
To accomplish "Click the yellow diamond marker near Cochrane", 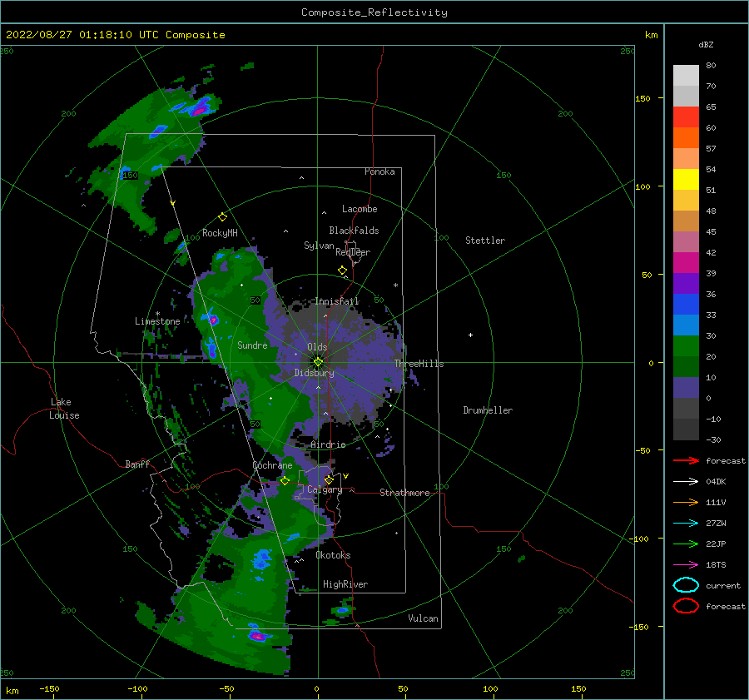I will point(285,481).
